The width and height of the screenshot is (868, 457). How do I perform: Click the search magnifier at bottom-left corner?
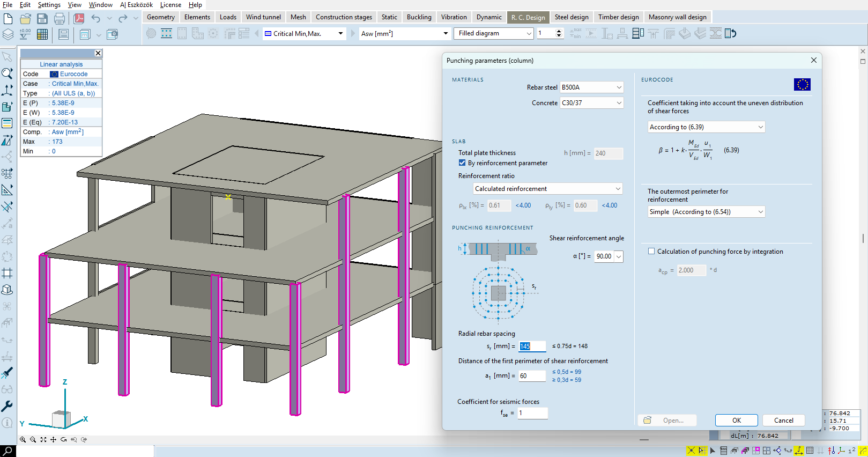(x=8, y=451)
